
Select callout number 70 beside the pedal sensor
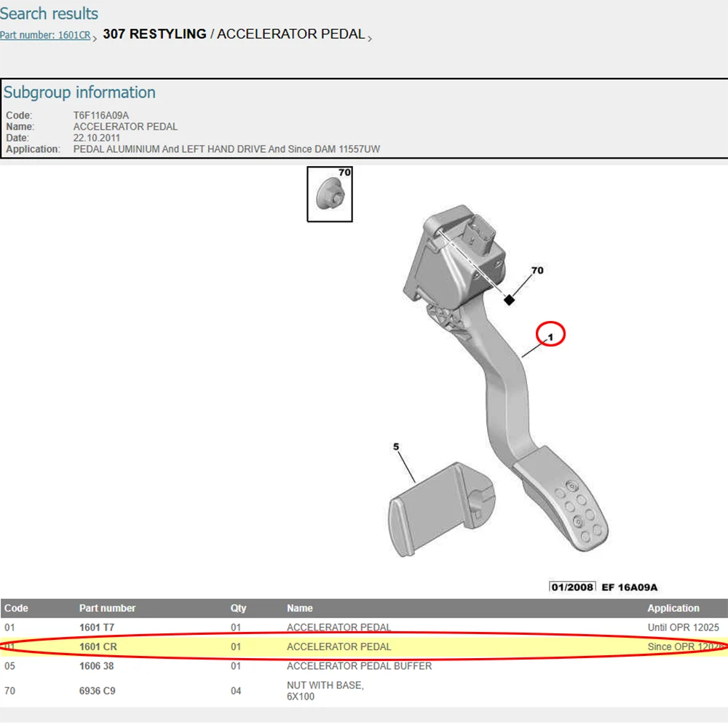point(537,270)
